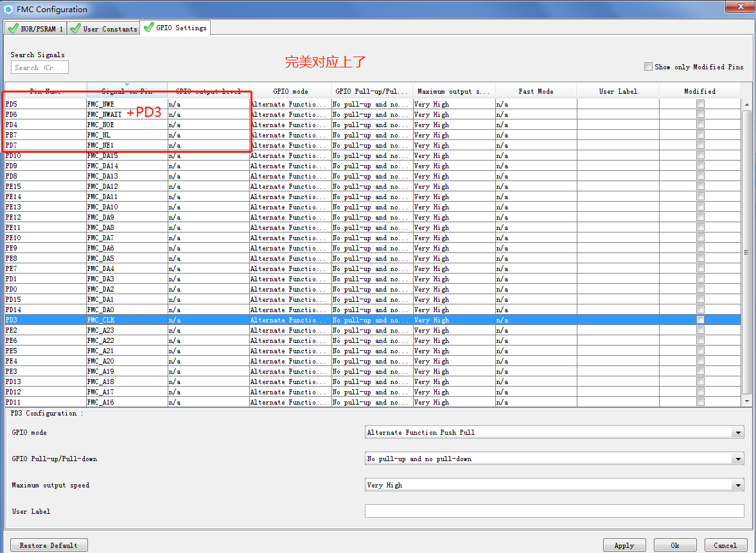
Task: Open the GPIO Pull-up/Pull-down dropdown
Action: point(739,459)
